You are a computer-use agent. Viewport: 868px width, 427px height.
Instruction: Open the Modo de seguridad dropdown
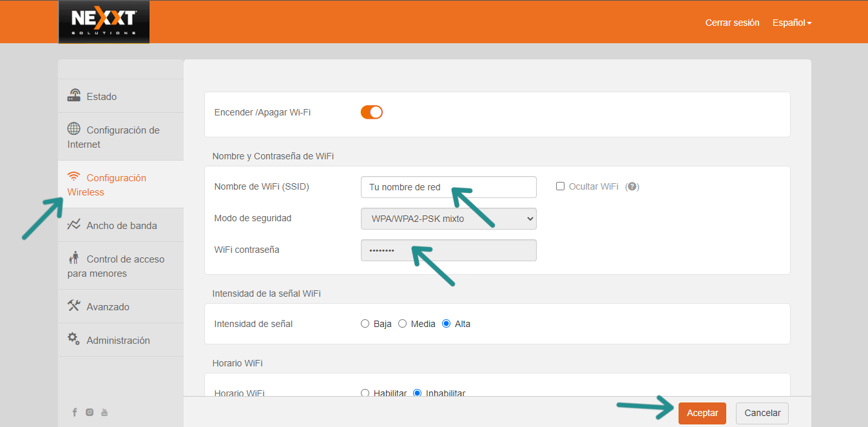pyautogui.click(x=448, y=219)
